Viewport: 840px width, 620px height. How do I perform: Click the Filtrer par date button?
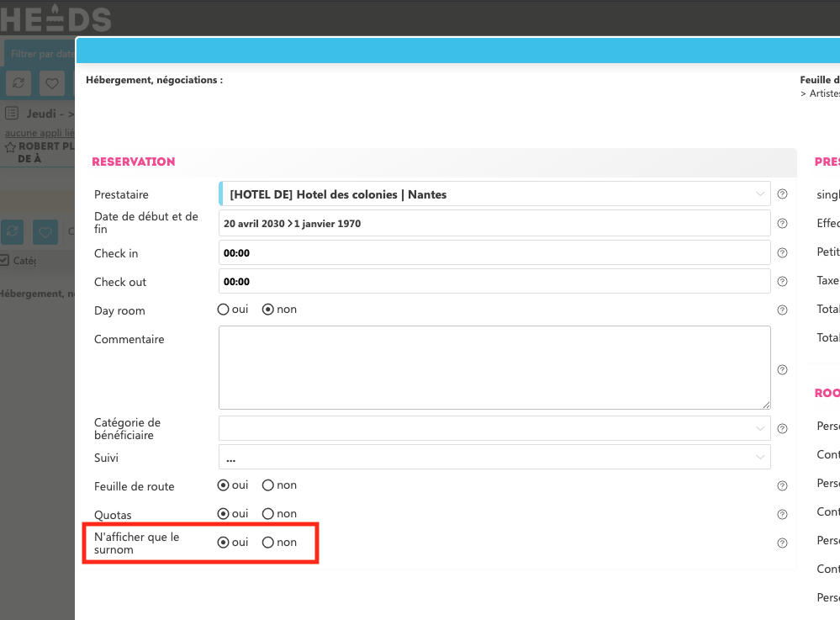(x=41, y=54)
